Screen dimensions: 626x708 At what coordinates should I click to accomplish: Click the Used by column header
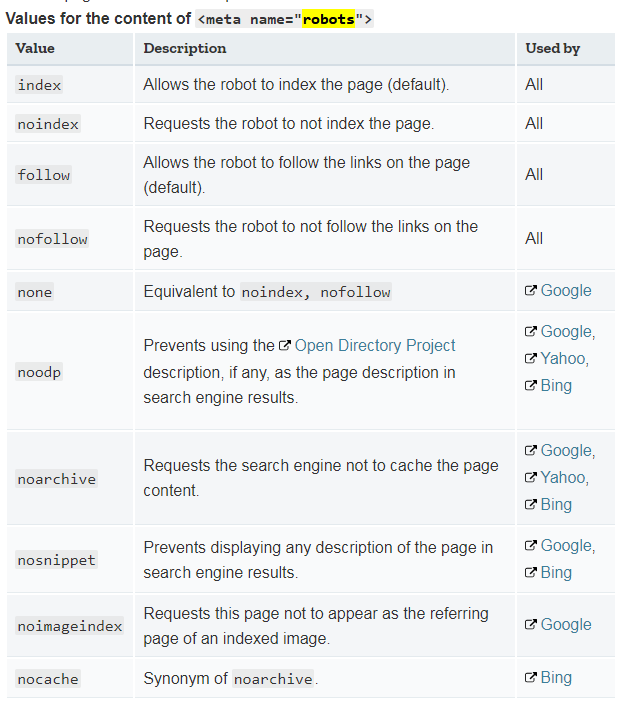pyautogui.click(x=552, y=48)
